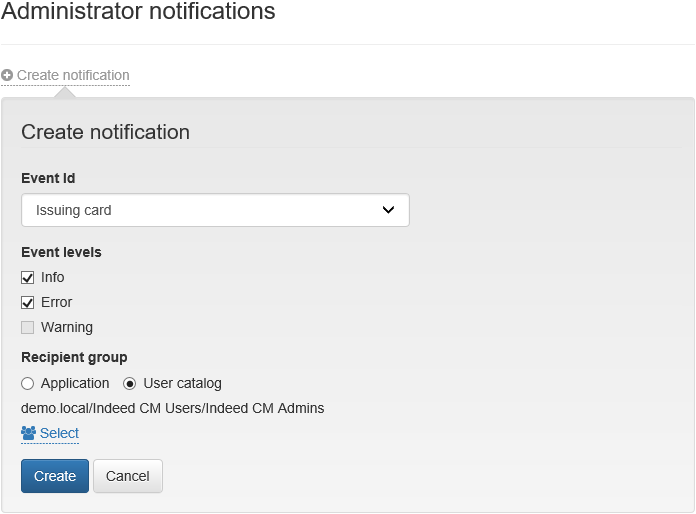The height and width of the screenshot is (514, 696).
Task: Click the plus icon beside Create notification
Action: click(7, 75)
